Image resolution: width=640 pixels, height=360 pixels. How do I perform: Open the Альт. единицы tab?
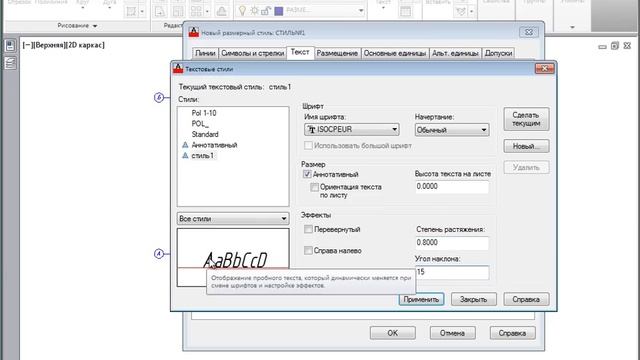(x=455, y=53)
